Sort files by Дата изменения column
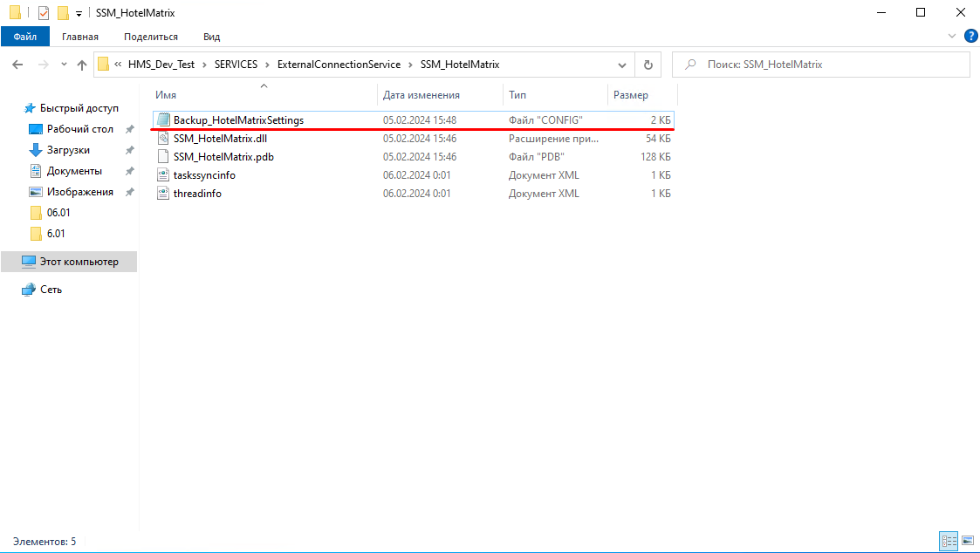This screenshot has width=980, height=553. (x=421, y=95)
